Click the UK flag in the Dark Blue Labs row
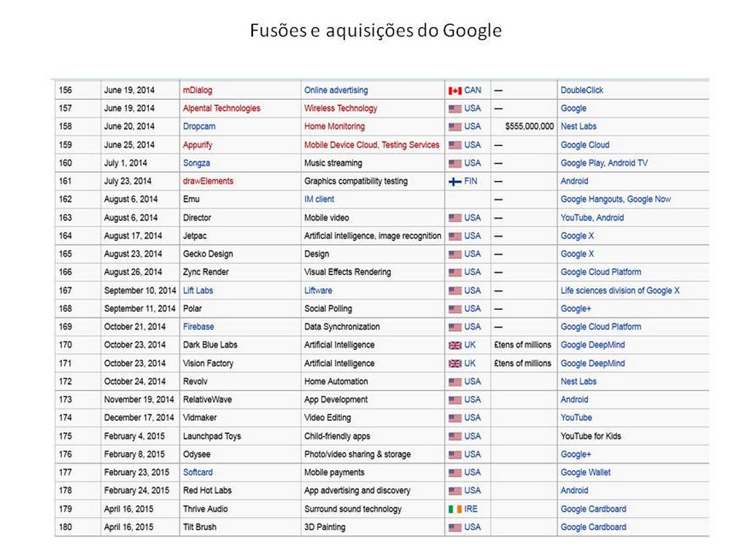Image resolution: width=747 pixels, height=560 pixels. (455, 345)
